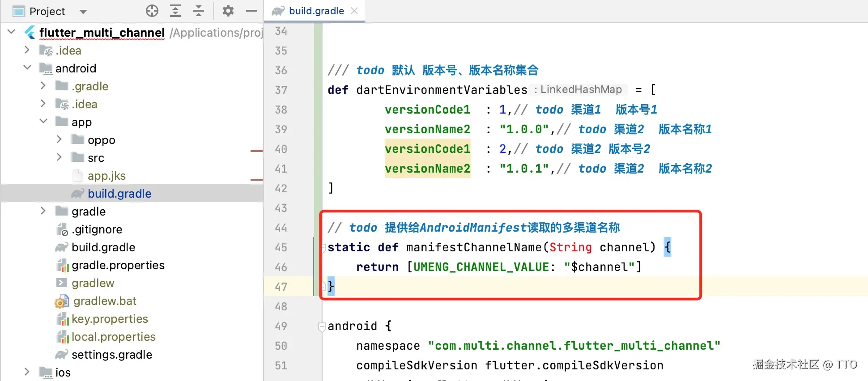Collapse the app folder
The height and width of the screenshot is (381, 868).
click(x=43, y=121)
